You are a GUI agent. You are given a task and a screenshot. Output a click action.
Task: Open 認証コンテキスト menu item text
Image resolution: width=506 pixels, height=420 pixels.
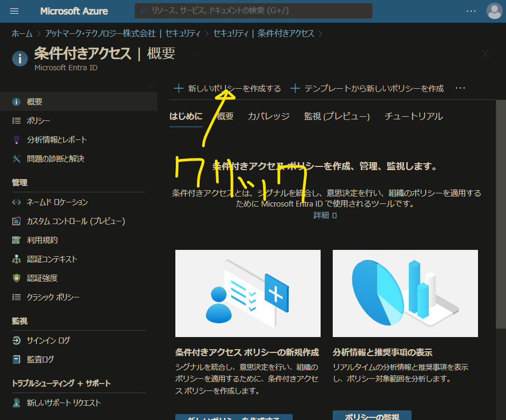[52, 259]
